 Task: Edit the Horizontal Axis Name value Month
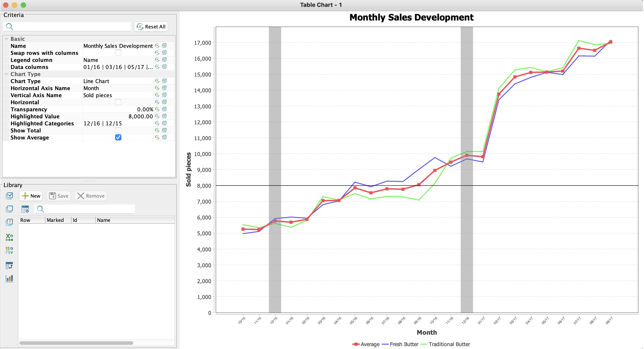click(118, 88)
